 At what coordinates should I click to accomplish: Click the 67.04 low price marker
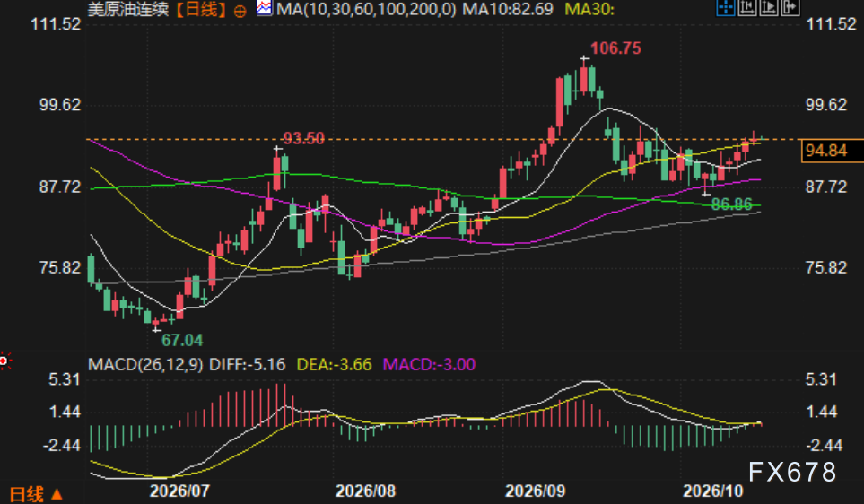(182, 341)
